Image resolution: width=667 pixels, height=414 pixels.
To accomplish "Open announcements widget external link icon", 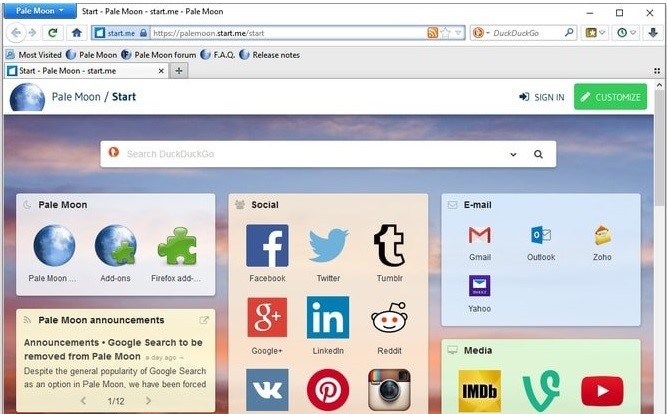I will (x=204, y=320).
